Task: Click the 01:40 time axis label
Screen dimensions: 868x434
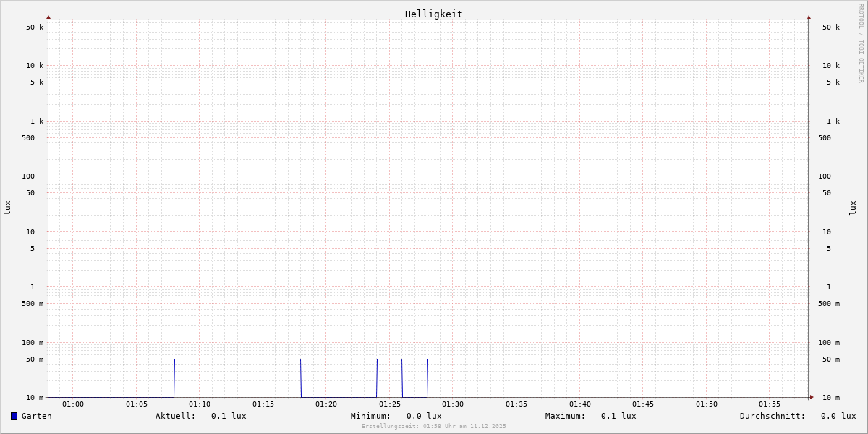Action: [580, 404]
